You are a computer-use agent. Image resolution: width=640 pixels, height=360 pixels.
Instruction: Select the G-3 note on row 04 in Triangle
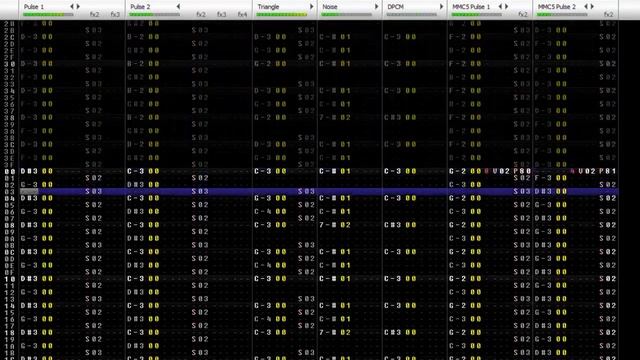(262, 198)
